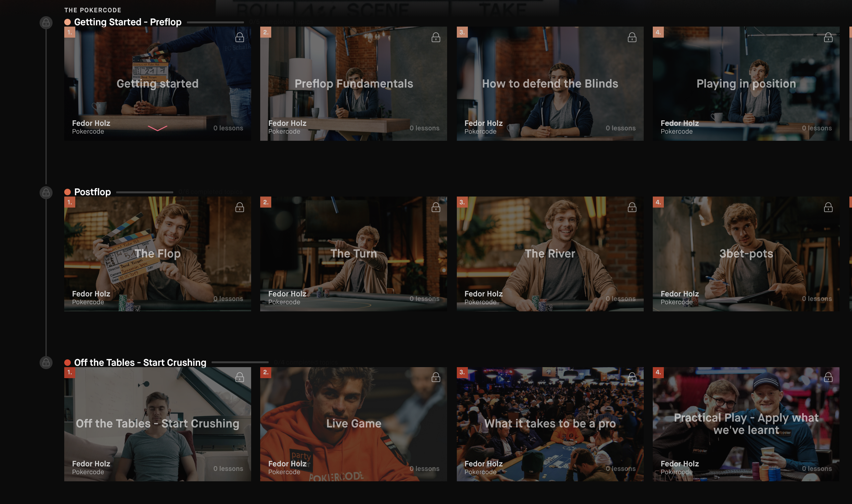Click 'Pokercode' on What it takes card

click(481, 472)
